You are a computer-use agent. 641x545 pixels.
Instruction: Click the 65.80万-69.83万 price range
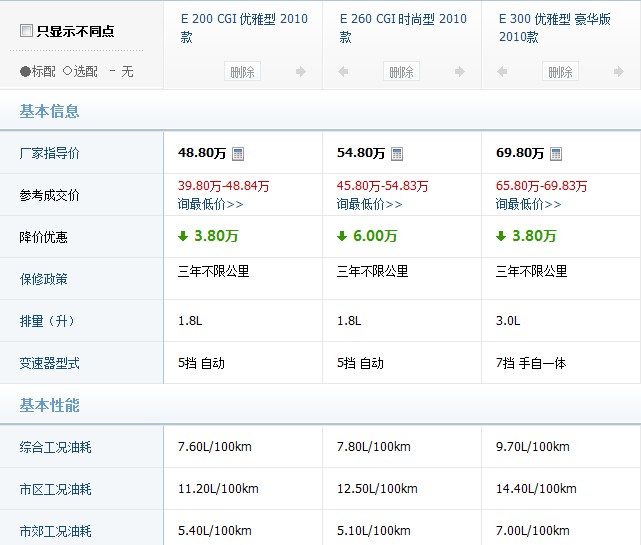pyautogui.click(x=542, y=186)
